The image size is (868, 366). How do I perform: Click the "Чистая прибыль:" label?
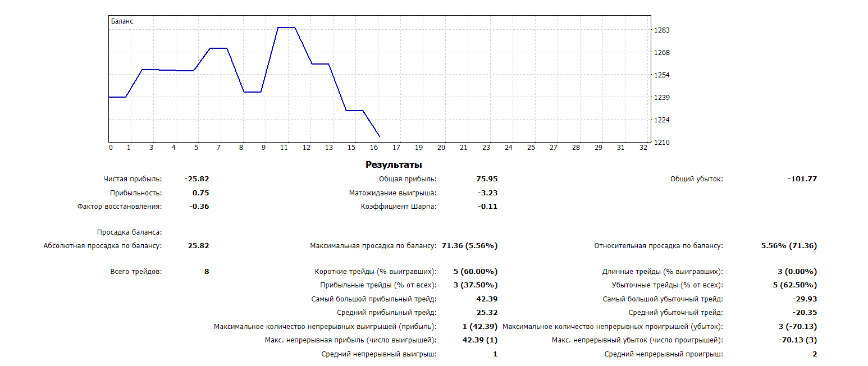133,179
